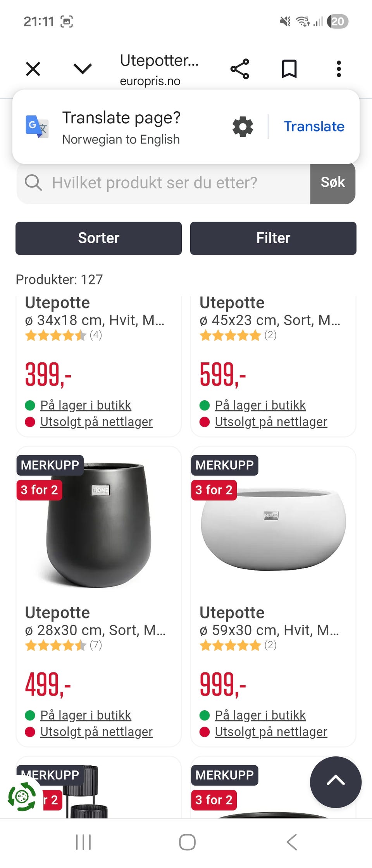This screenshot has width=372, height=868.
Task: Tap Android recent apps navigation icon
Action: tap(83, 842)
